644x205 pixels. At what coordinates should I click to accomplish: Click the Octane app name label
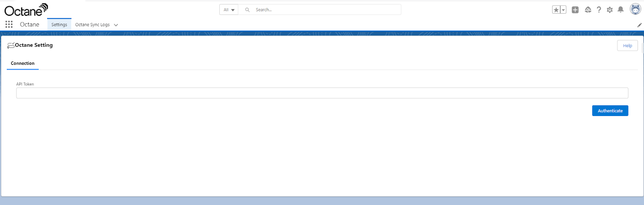coord(30,25)
